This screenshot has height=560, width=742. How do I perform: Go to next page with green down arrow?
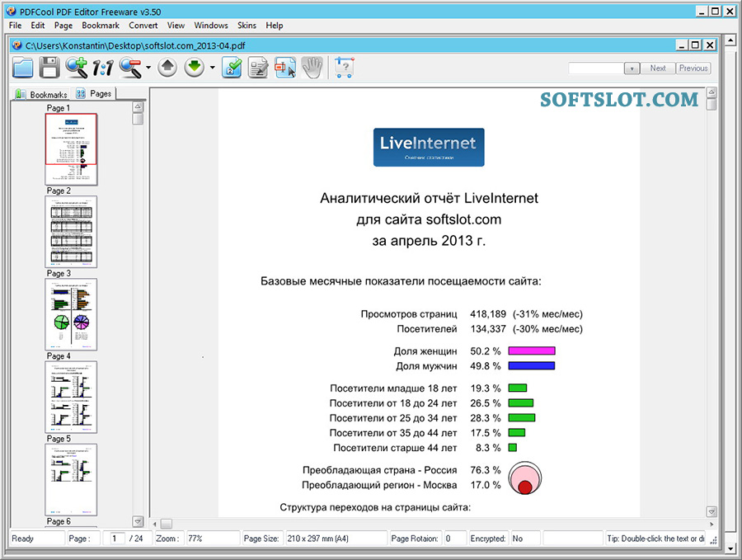click(x=194, y=68)
